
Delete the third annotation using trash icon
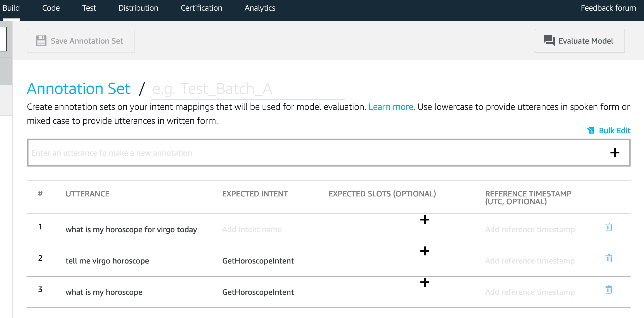click(609, 290)
